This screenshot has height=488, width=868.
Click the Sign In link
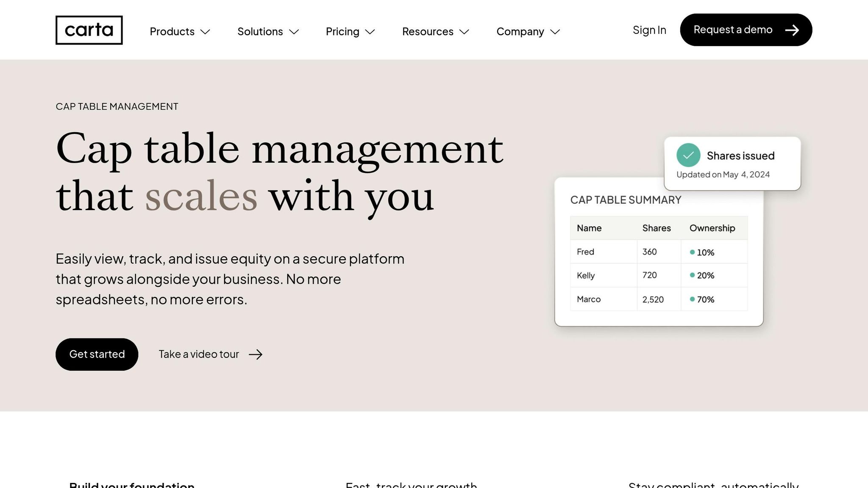pos(649,30)
